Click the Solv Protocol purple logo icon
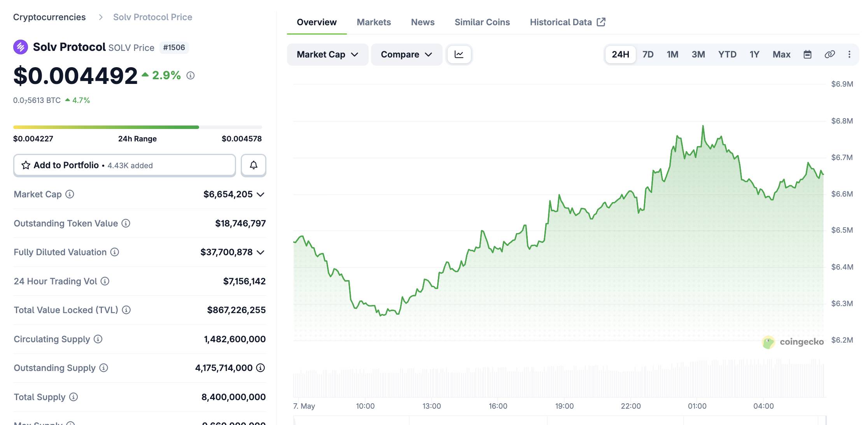This screenshot has width=868, height=425. pos(21,47)
